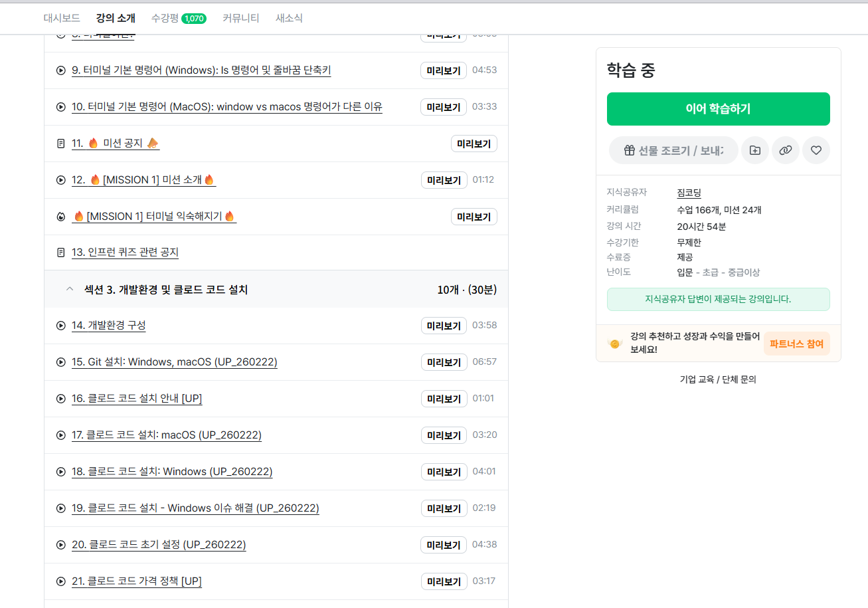The height and width of the screenshot is (608, 868).
Task: Click play icon beside 19. Windows 이슈 해결
Action: pos(61,508)
